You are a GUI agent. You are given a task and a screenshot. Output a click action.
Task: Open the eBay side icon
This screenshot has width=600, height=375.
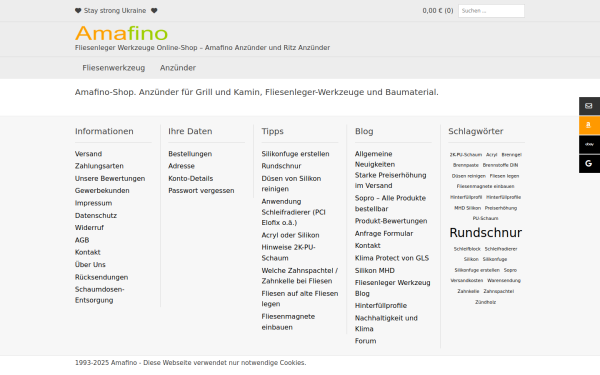click(x=589, y=144)
